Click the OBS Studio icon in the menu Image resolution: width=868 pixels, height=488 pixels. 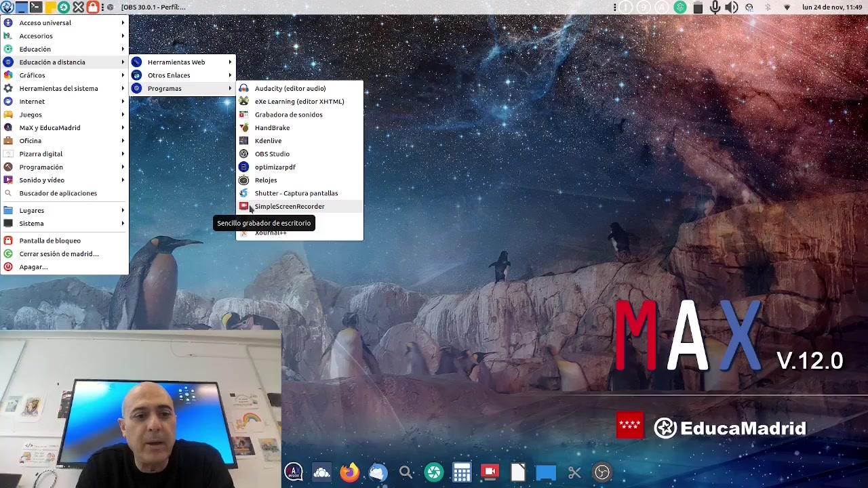point(243,154)
